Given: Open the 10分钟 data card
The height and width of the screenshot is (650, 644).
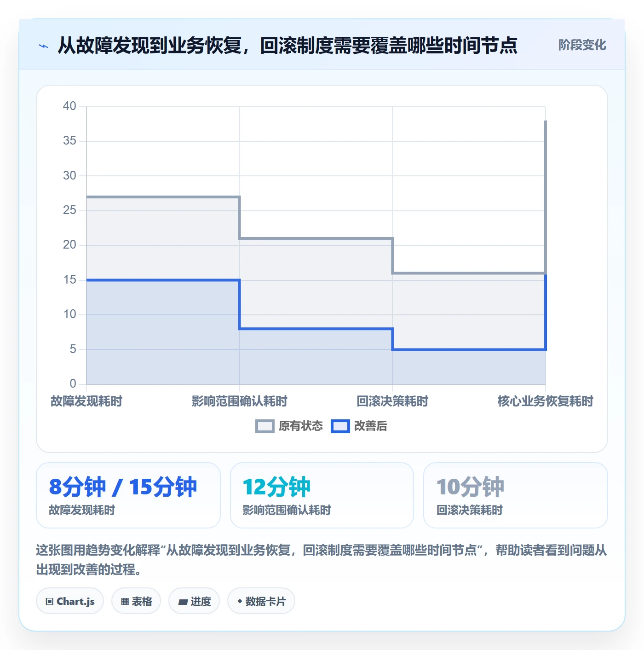Looking at the screenshot, I should [x=516, y=495].
